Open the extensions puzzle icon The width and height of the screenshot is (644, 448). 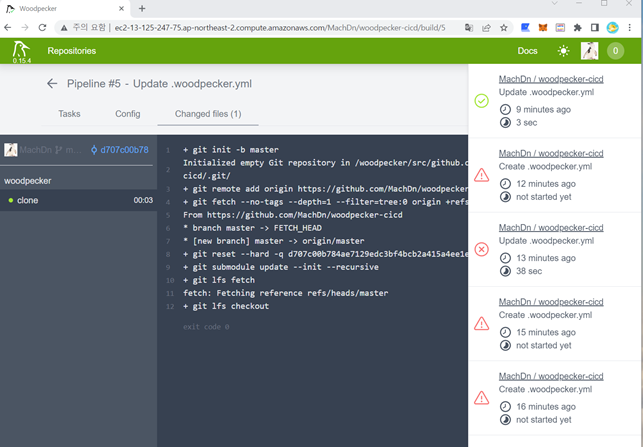(577, 28)
